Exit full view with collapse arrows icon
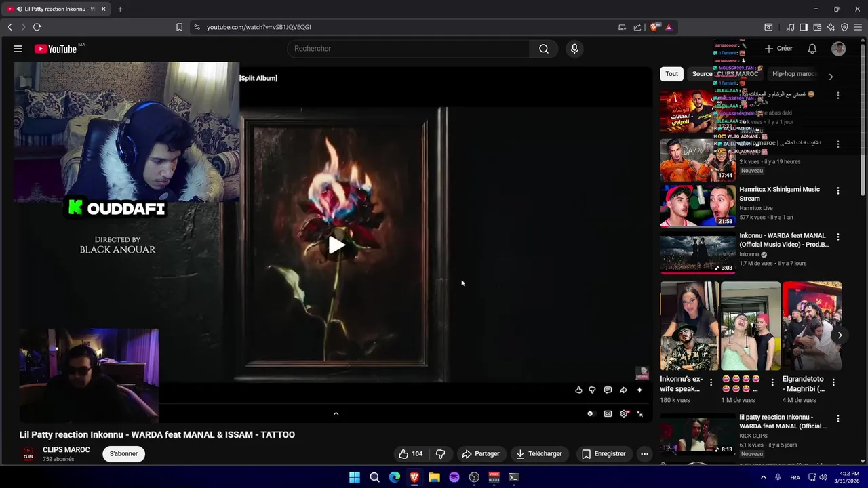 coord(639,414)
